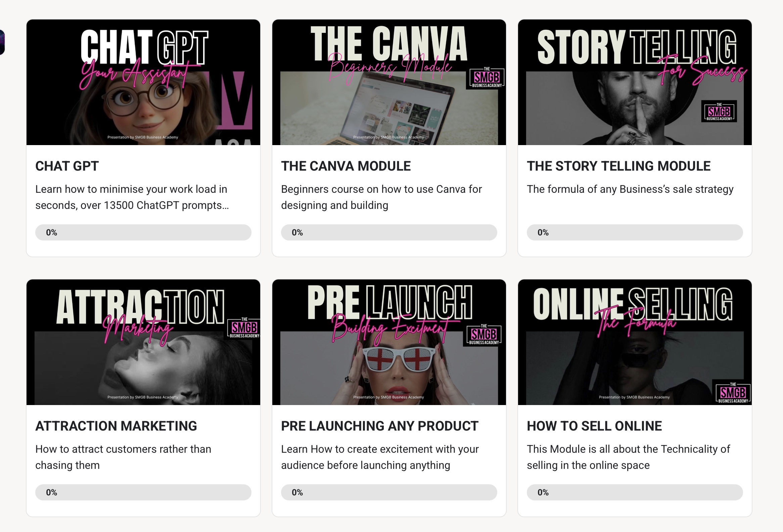Image resolution: width=783 pixels, height=532 pixels.
Task: Click the partially visible icon at left edge
Action: [2, 42]
